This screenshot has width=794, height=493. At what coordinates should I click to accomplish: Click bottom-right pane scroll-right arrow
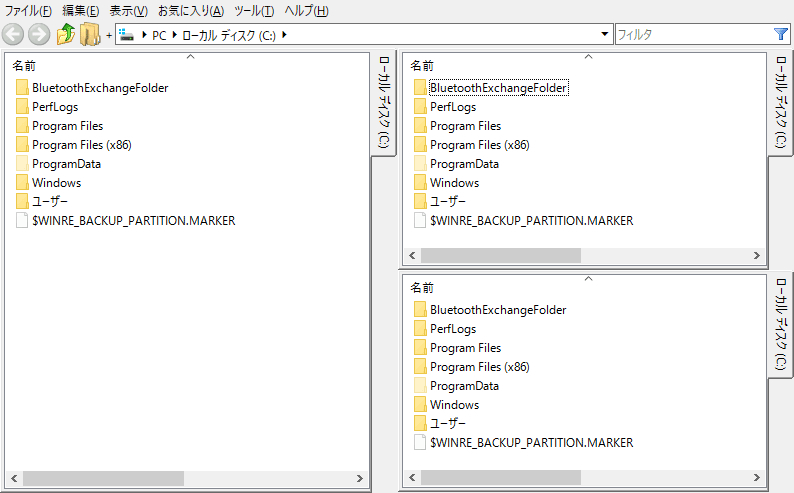(x=757, y=477)
